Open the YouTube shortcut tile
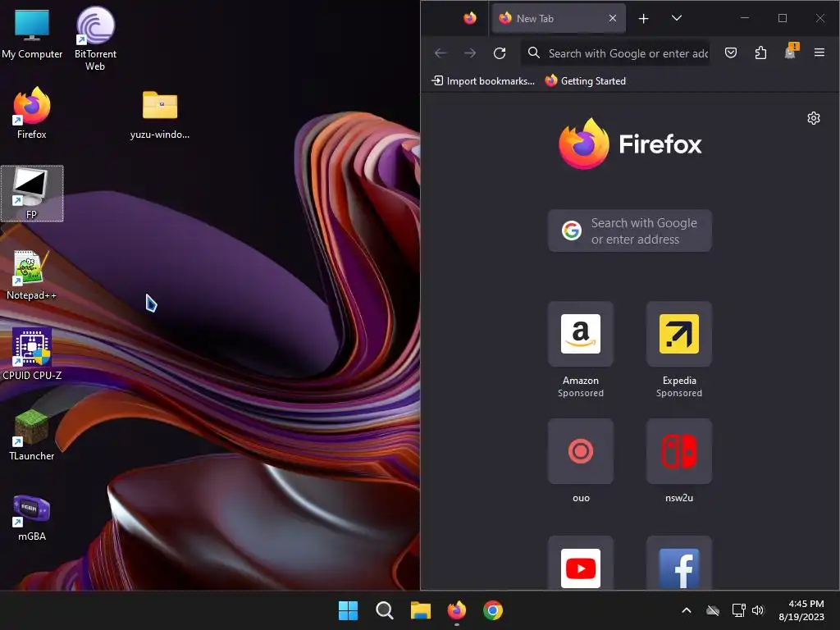The width and height of the screenshot is (840, 630). (x=580, y=564)
